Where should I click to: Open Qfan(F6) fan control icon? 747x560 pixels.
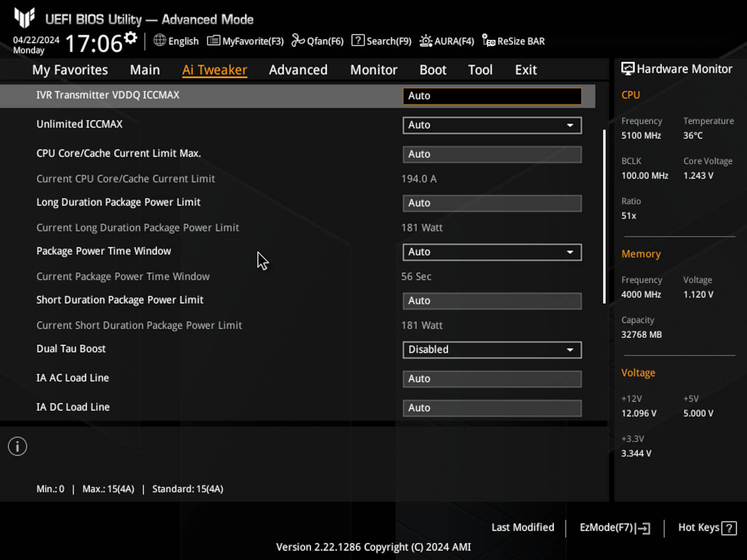pyautogui.click(x=298, y=40)
